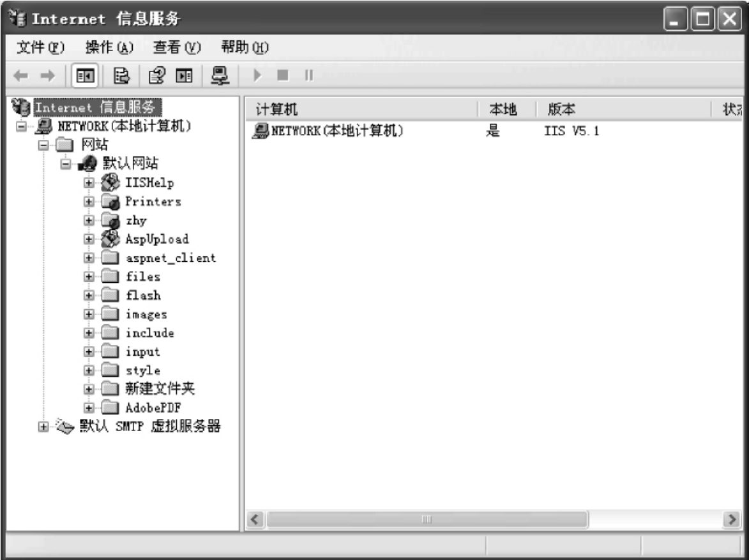Viewport: 749px width, 560px height.
Task: Open the 文件(F) menu
Action: 41,47
